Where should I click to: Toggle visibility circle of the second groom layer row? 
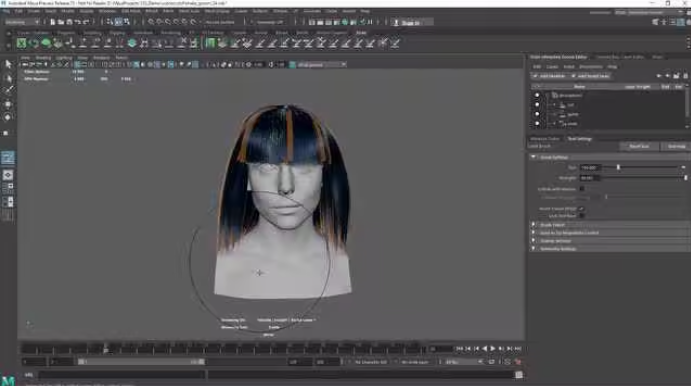pyautogui.click(x=537, y=105)
